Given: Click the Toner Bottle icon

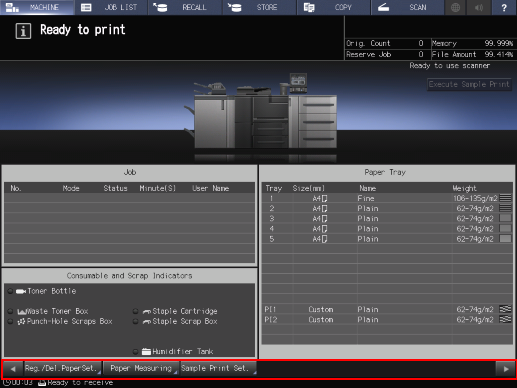Looking at the screenshot, I should tap(21, 291).
